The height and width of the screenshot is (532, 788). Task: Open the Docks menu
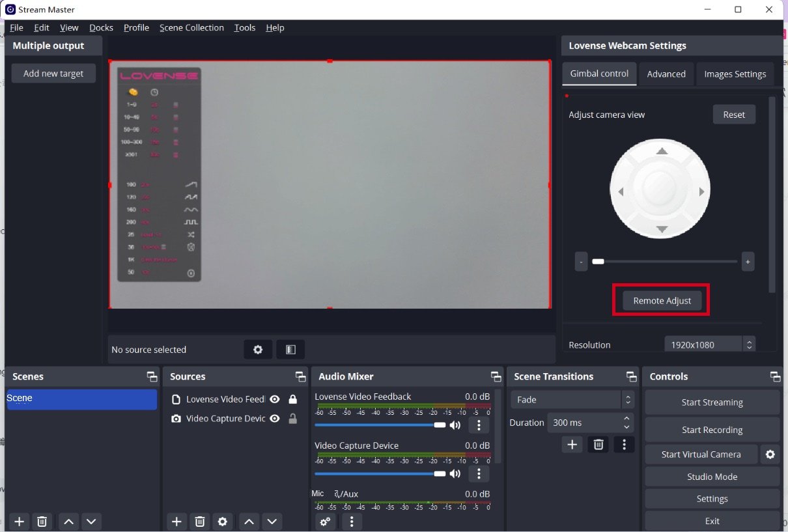click(x=101, y=27)
